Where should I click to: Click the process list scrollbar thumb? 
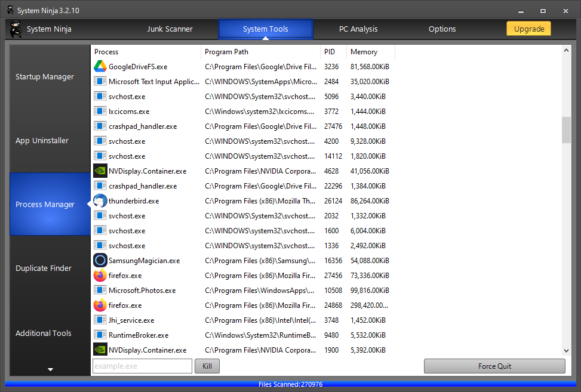click(x=566, y=130)
